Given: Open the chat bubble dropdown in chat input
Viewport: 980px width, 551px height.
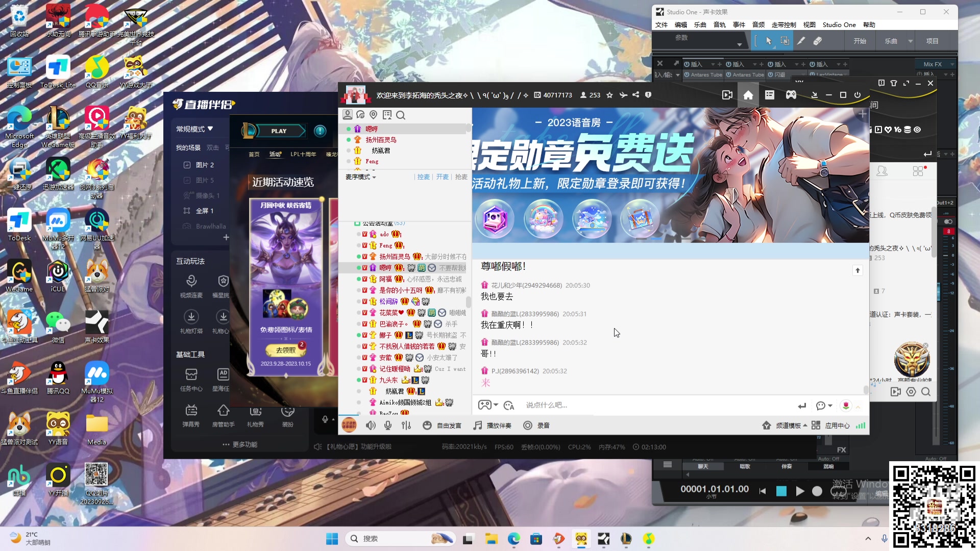Looking at the screenshot, I should (x=824, y=406).
